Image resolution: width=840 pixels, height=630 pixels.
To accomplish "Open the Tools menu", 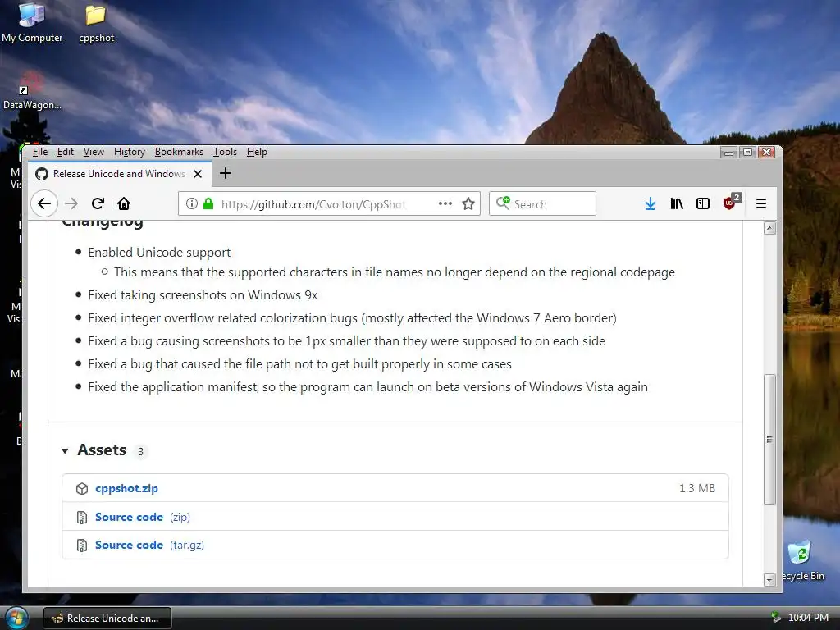I will (x=225, y=152).
